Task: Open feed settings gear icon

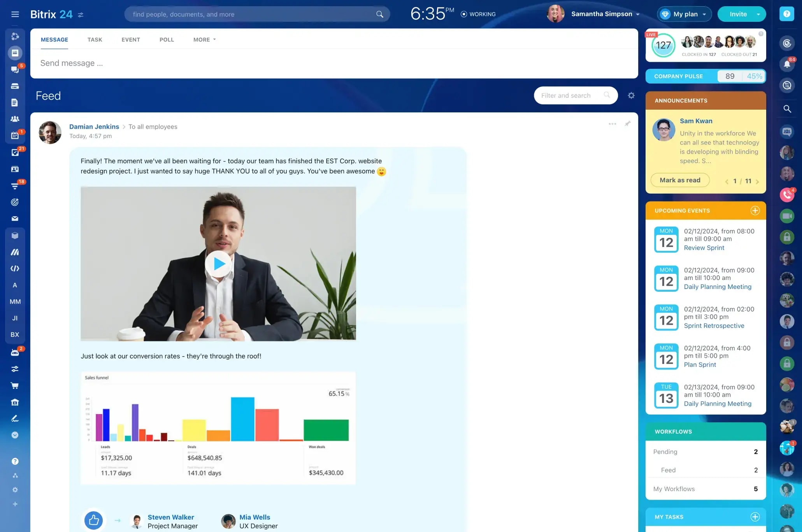Action: [631, 96]
